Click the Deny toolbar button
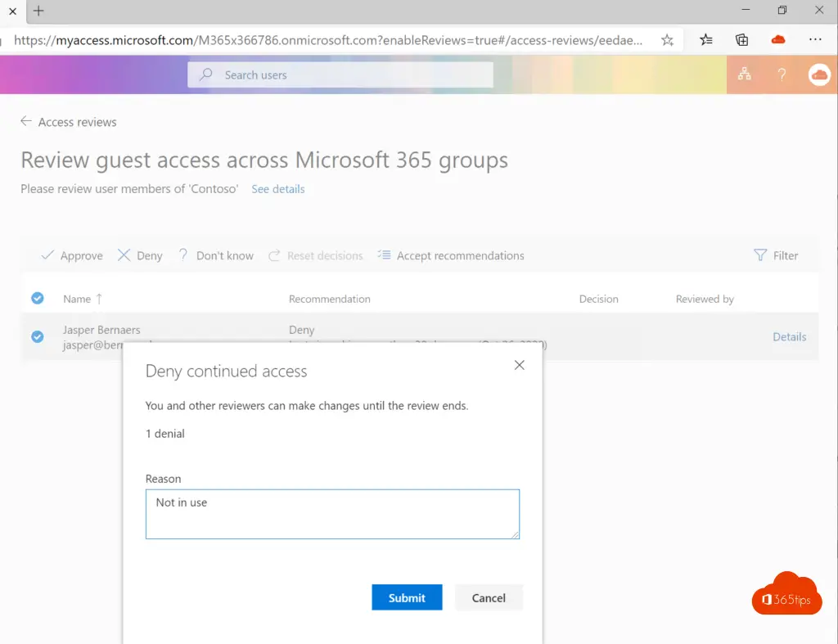This screenshot has height=644, width=838. tap(140, 255)
